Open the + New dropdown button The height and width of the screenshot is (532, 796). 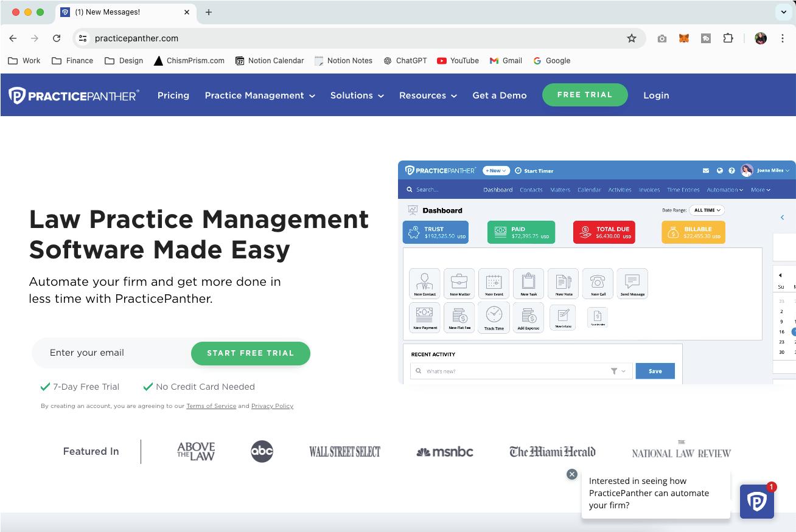(x=496, y=171)
